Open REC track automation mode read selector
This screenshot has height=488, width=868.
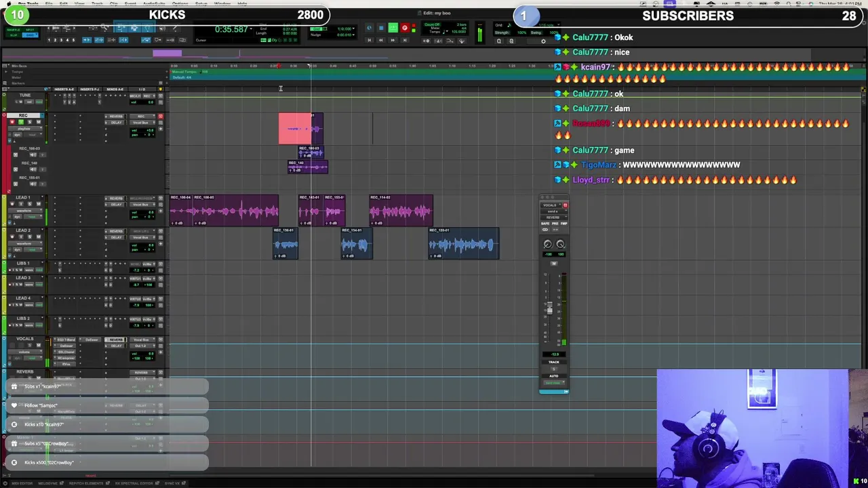[x=33, y=134]
